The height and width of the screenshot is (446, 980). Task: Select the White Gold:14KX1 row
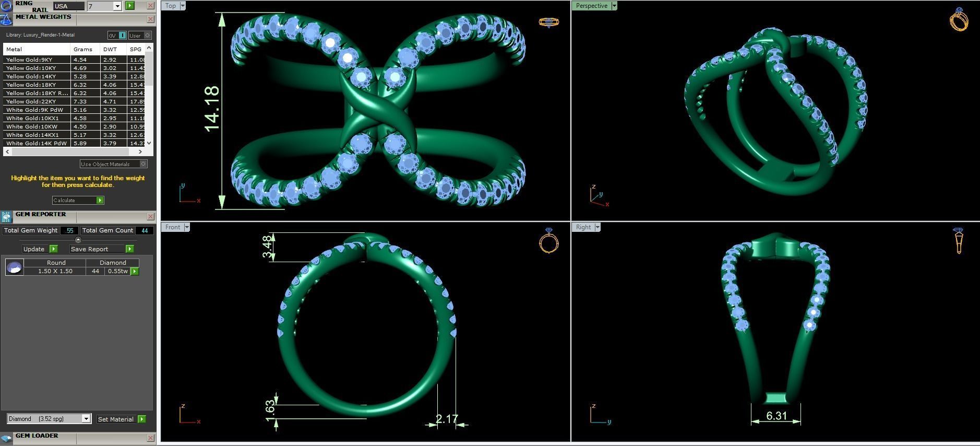coord(74,135)
